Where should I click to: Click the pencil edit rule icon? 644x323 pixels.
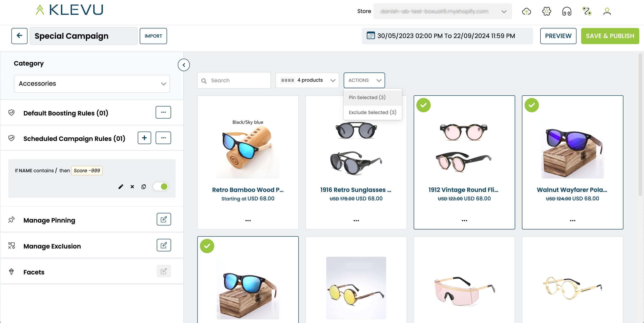tap(121, 187)
